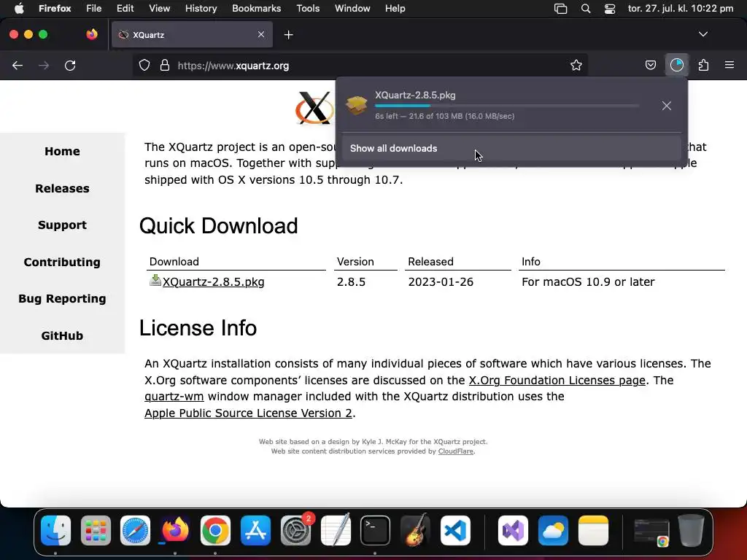This screenshot has height=560, width=747.
Task: Open the Extensions puzzle icon
Action: [703, 65]
